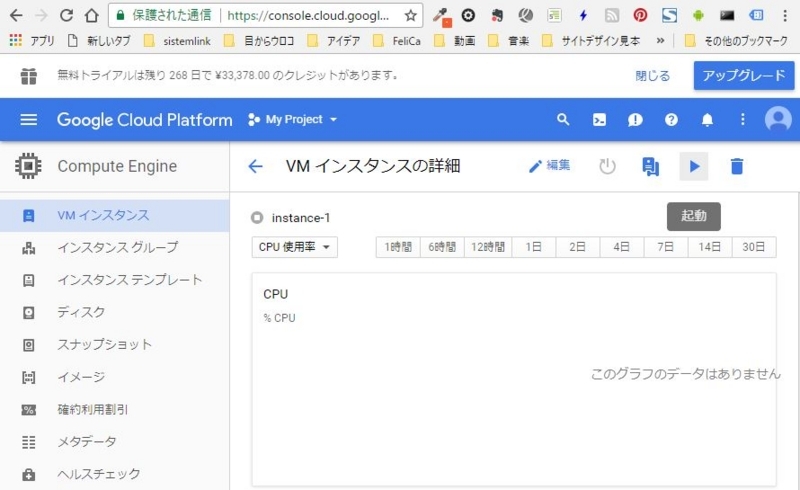
Task: Click the RSS feed extension icon
Action: click(x=611, y=15)
